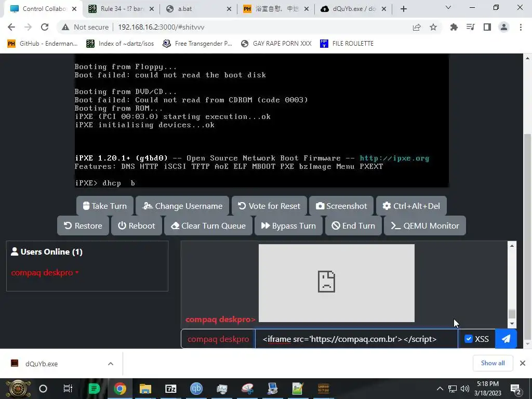Click the browser forward arrow
This screenshot has width=532, height=399.
[x=28, y=27]
